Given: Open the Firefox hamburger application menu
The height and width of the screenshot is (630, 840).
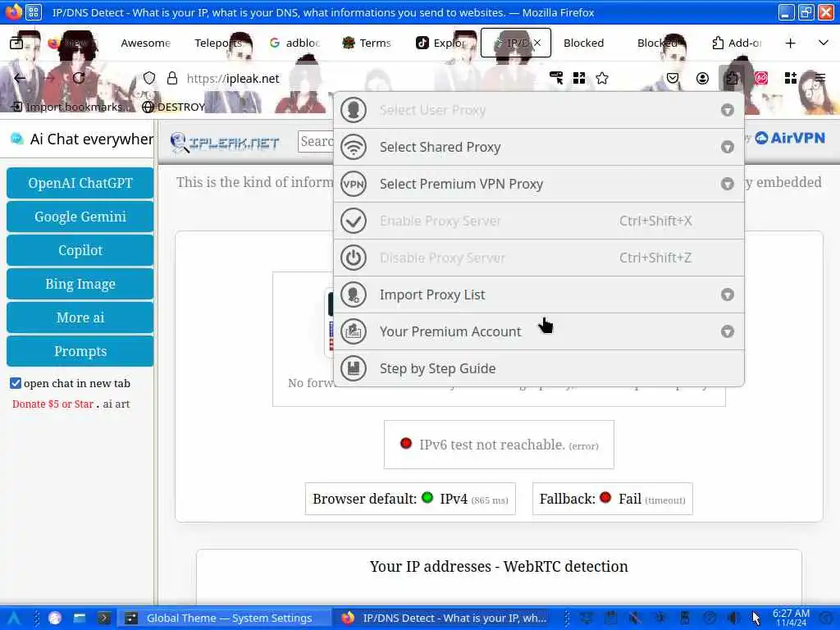Looking at the screenshot, I should pyautogui.click(x=820, y=78).
